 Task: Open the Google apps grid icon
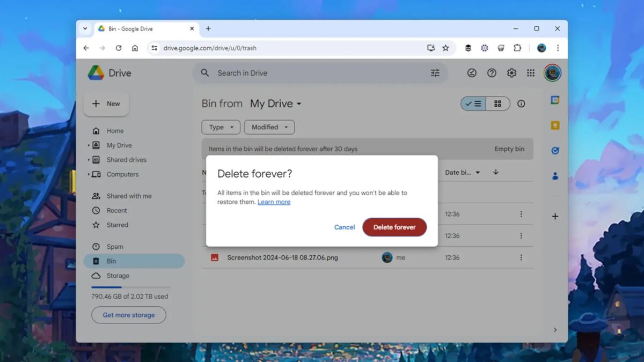tap(531, 73)
